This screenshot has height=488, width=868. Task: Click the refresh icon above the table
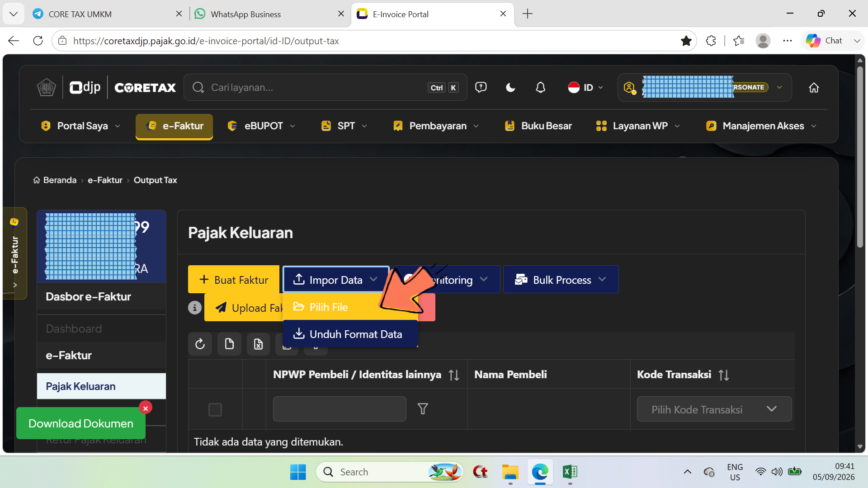(200, 344)
